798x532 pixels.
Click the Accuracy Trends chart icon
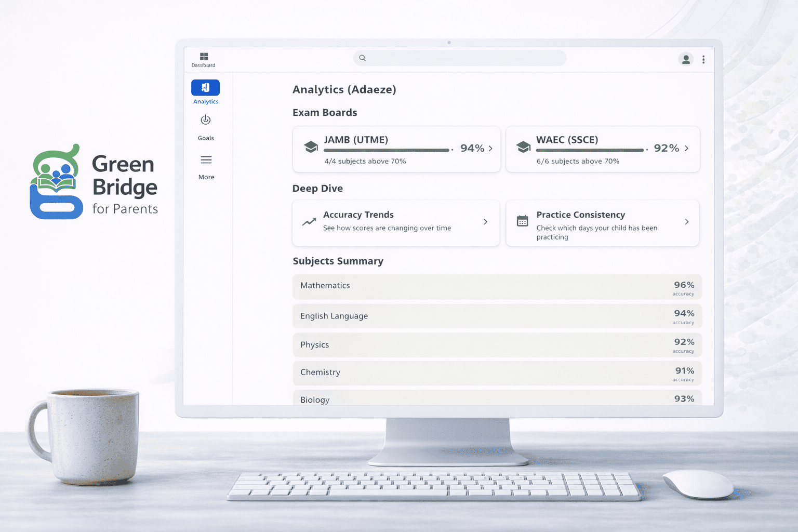coord(309,222)
